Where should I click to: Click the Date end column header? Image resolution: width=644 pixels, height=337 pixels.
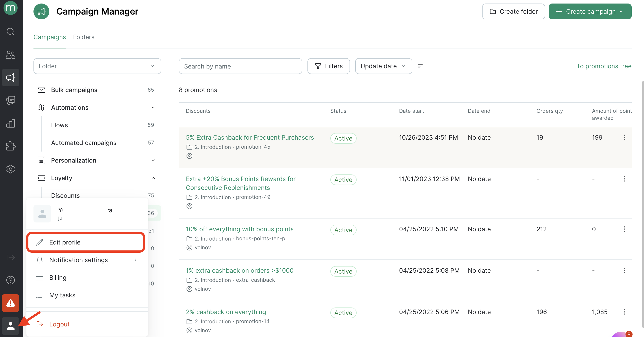[479, 111]
